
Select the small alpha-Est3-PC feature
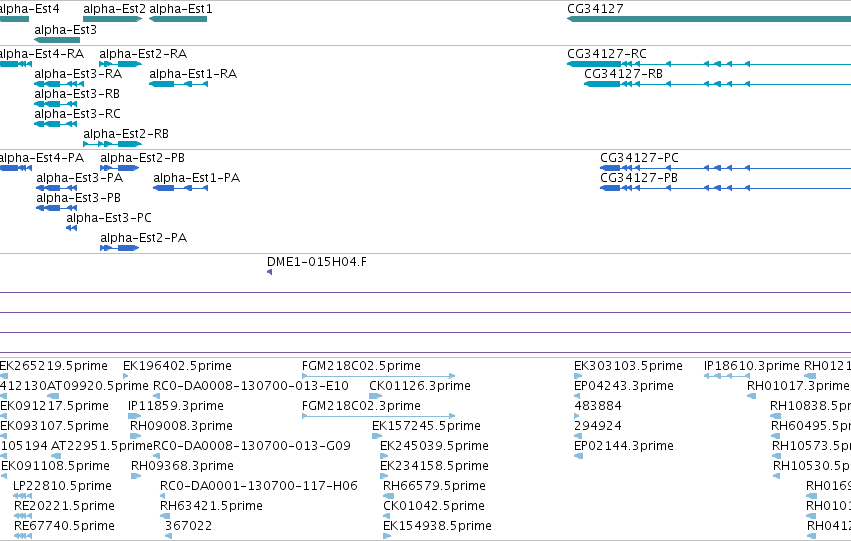pyautogui.click(x=72, y=228)
